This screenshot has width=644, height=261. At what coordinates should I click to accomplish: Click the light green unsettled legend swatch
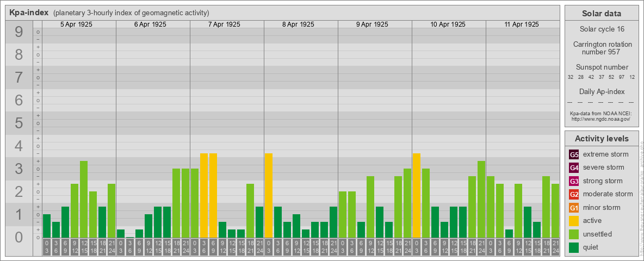coord(574,234)
